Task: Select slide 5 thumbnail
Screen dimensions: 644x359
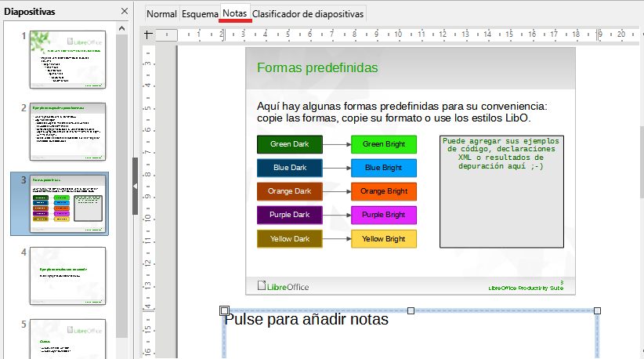Action: click(x=67, y=339)
